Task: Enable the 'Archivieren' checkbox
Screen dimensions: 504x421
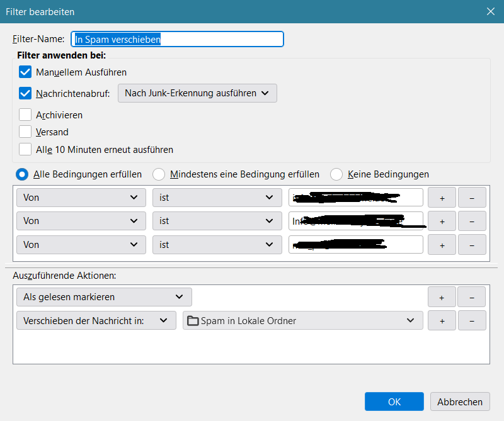Action: tap(25, 115)
